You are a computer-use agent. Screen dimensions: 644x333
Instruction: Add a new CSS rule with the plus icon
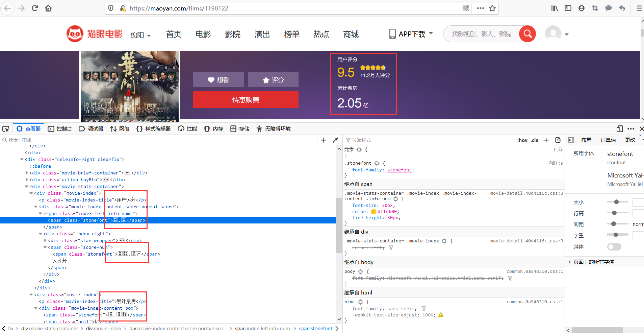click(546, 140)
